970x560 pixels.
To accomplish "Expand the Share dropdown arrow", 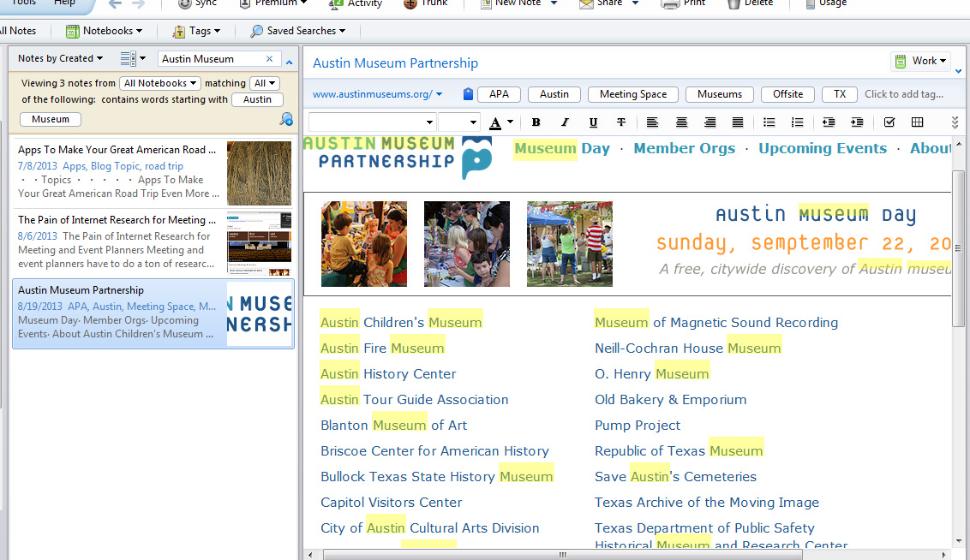I will coord(635,3).
